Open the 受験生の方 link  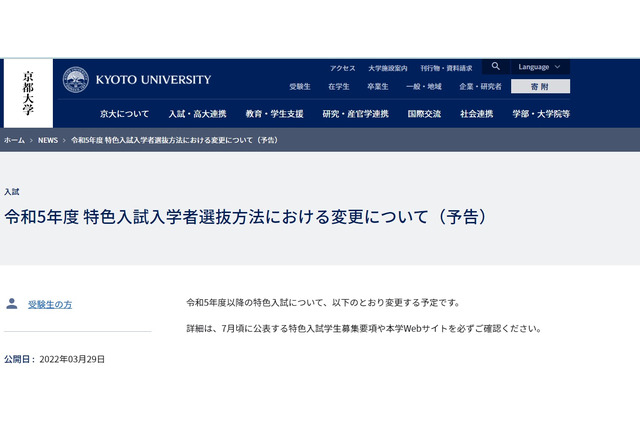pos(50,304)
